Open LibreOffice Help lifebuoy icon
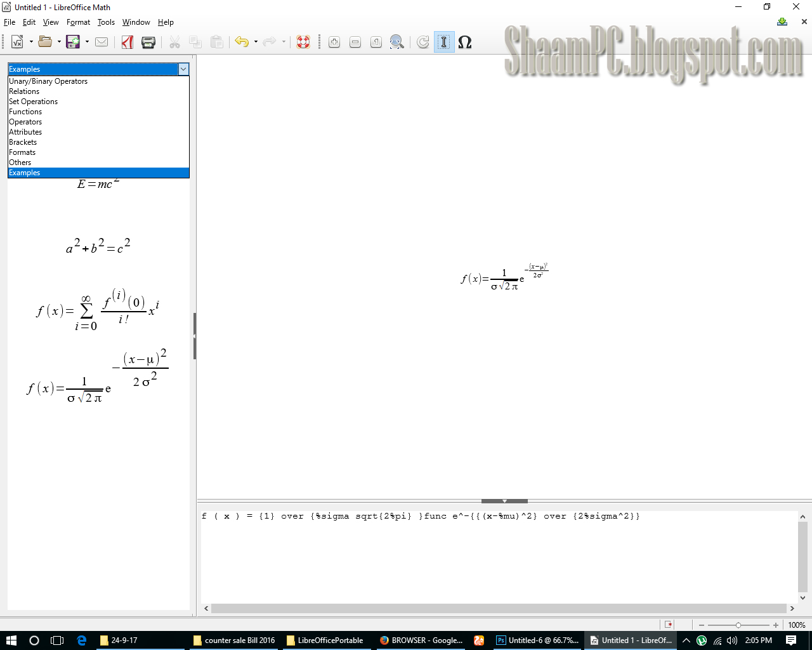Viewport: 812px width, 650px height. pyautogui.click(x=303, y=42)
